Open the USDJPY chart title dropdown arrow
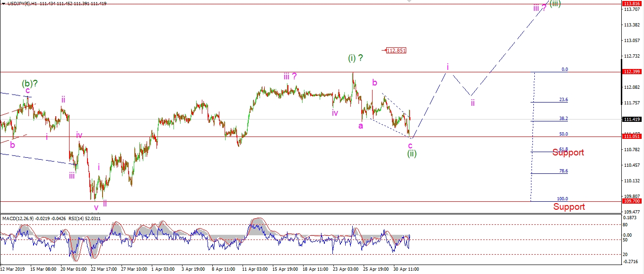The width and height of the screenshot is (644, 274). 4,3
